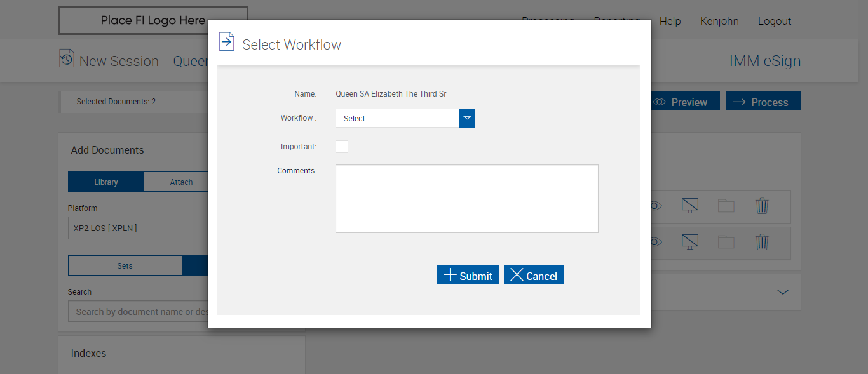This screenshot has height=374, width=868.
Task: Click Select Workflow document arrow icon
Action: [226, 42]
